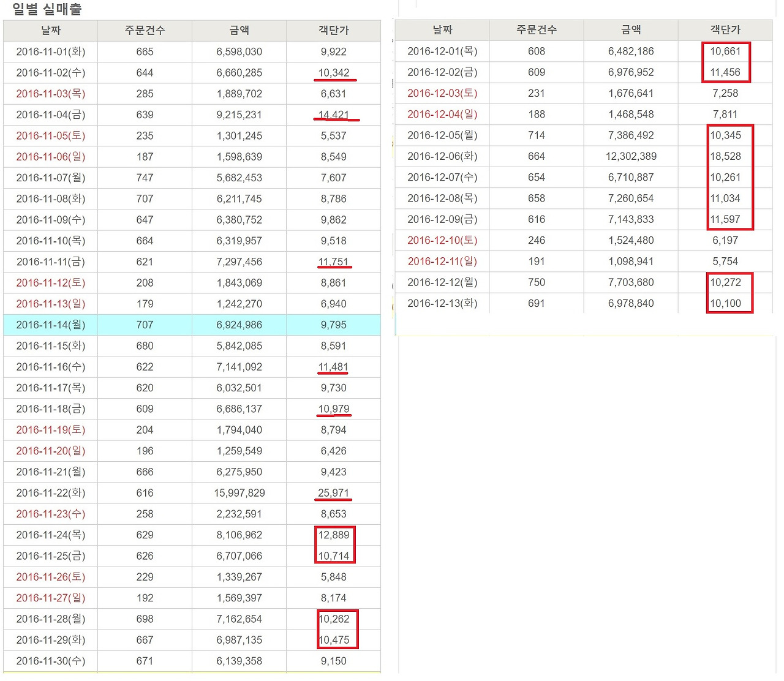The image size is (784, 681).
Task: Select the date 2016-11-15(화)
Action: click(51, 345)
